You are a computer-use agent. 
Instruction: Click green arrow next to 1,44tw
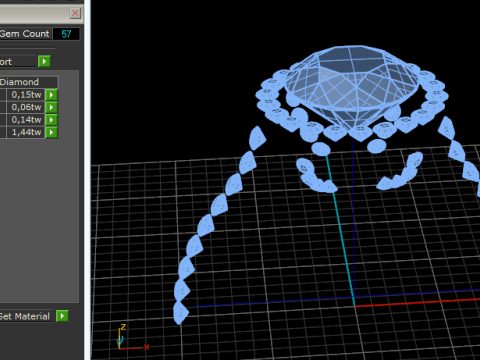pos(51,132)
